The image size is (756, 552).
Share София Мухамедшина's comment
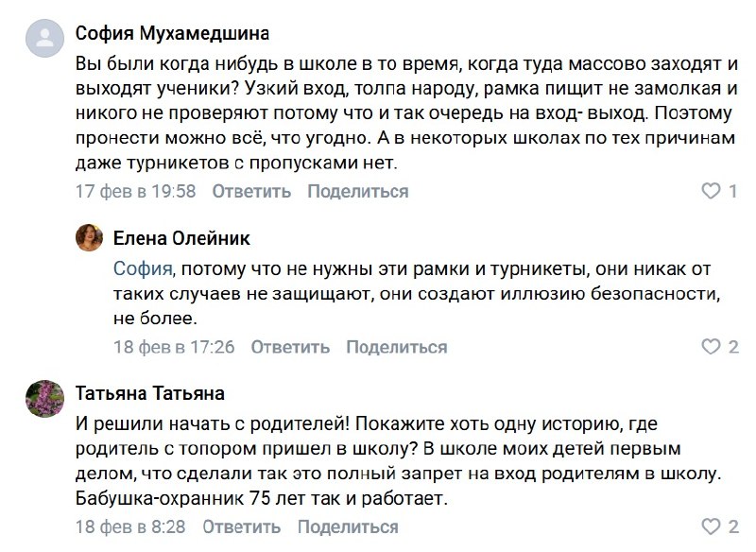pos(358,192)
